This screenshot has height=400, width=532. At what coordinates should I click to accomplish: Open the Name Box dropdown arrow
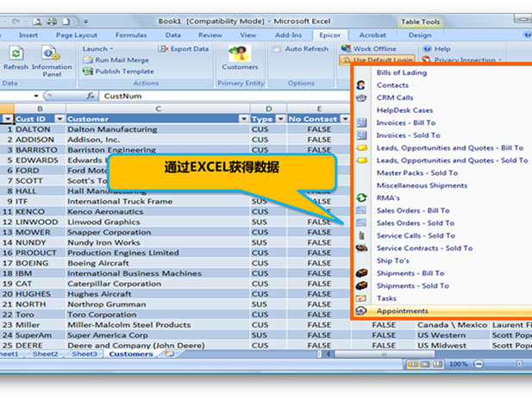(36, 96)
